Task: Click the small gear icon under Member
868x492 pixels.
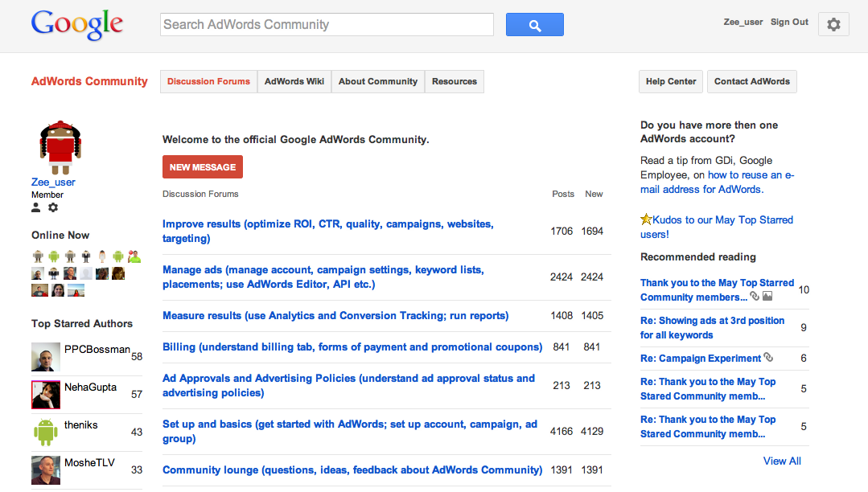Action: (53, 207)
